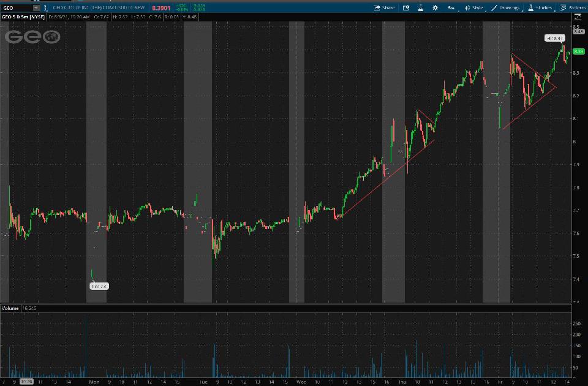Click the 10:20 time axis marker
Viewport: 588px width, 386px height.
(27, 381)
